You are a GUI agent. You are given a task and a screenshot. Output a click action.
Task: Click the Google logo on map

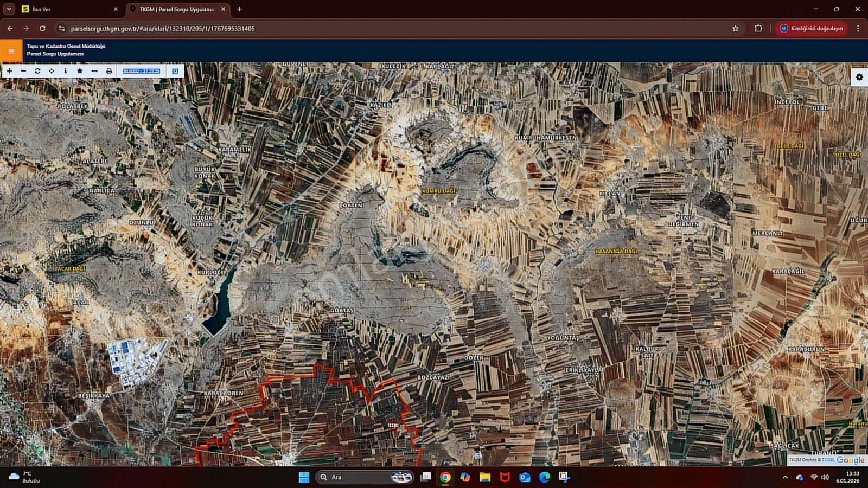850,460
